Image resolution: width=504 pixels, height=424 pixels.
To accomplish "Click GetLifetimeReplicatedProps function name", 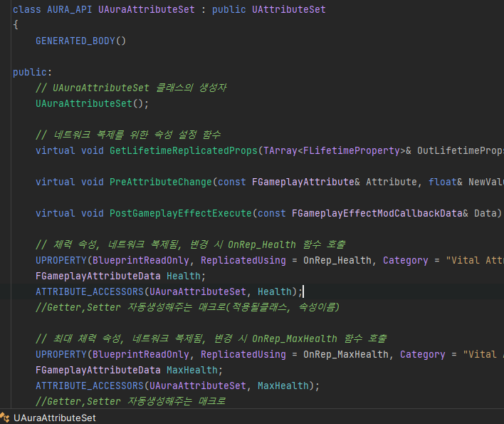I will pos(184,150).
